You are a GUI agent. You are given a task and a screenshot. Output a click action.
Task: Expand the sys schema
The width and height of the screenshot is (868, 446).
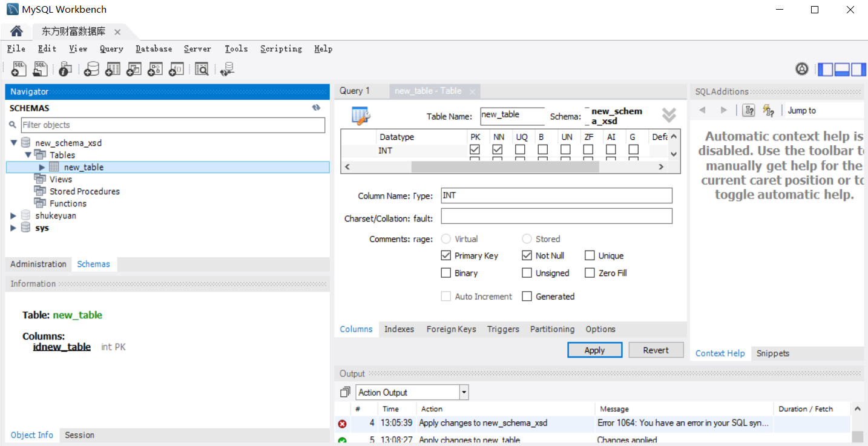click(x=14, y=228)
